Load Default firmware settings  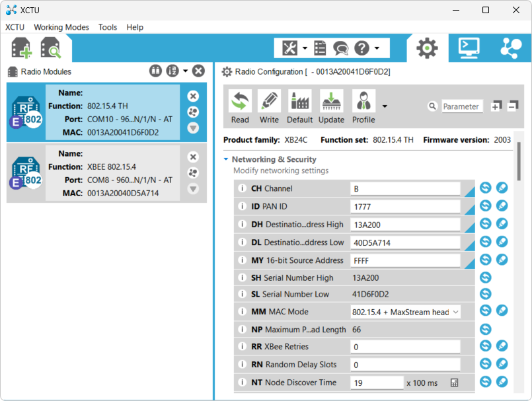pyautogui.click(x=299, y=106)
